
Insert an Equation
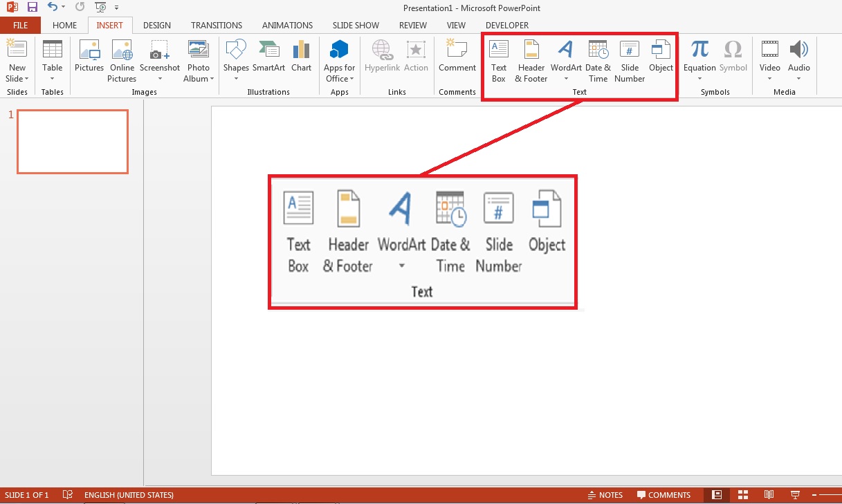[x=699, y=55]
